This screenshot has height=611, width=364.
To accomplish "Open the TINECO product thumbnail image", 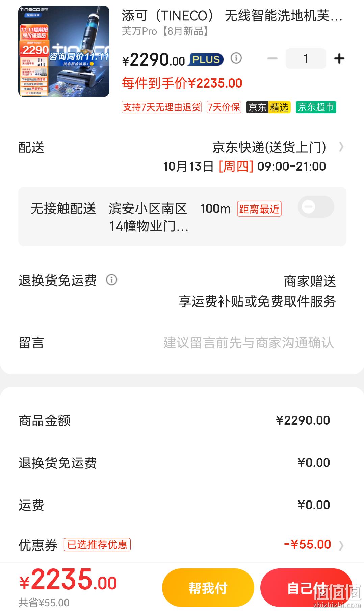I will (x=64, y=51).
